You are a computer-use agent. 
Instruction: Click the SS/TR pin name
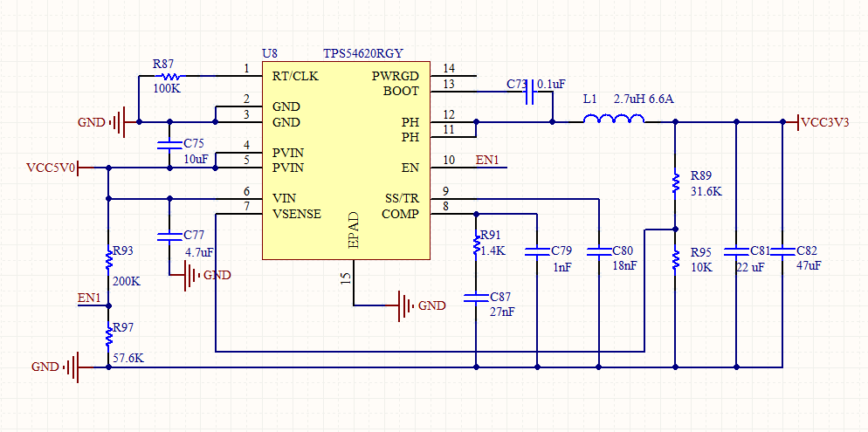402,199
